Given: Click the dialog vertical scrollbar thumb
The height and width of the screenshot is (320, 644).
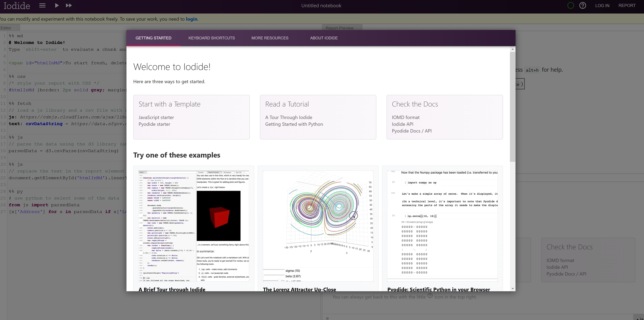Looking at the screenshot, I should point(513,107).
